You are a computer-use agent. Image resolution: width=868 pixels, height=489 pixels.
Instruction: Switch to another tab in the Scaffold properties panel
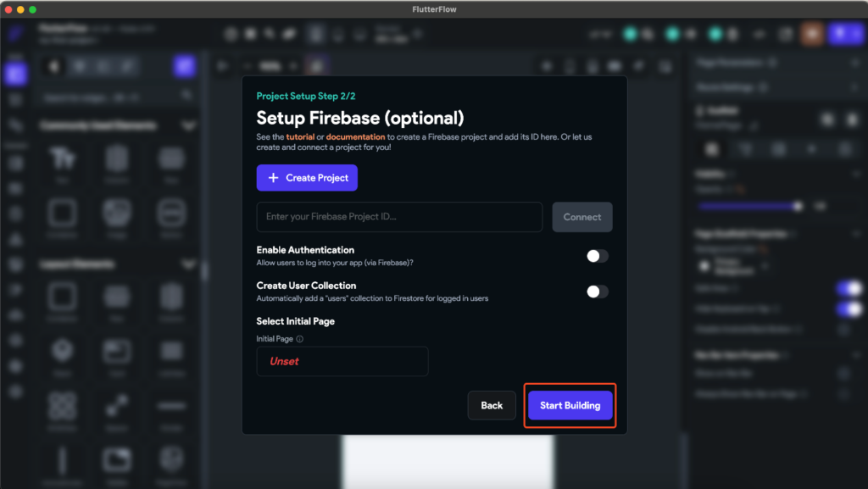point(747,149)
